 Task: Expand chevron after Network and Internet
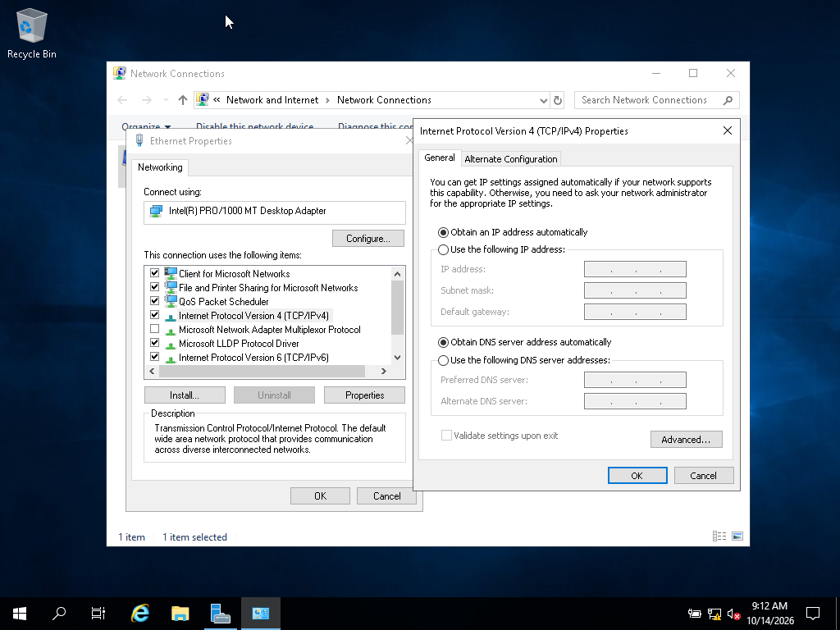click(x=327, y=100)
